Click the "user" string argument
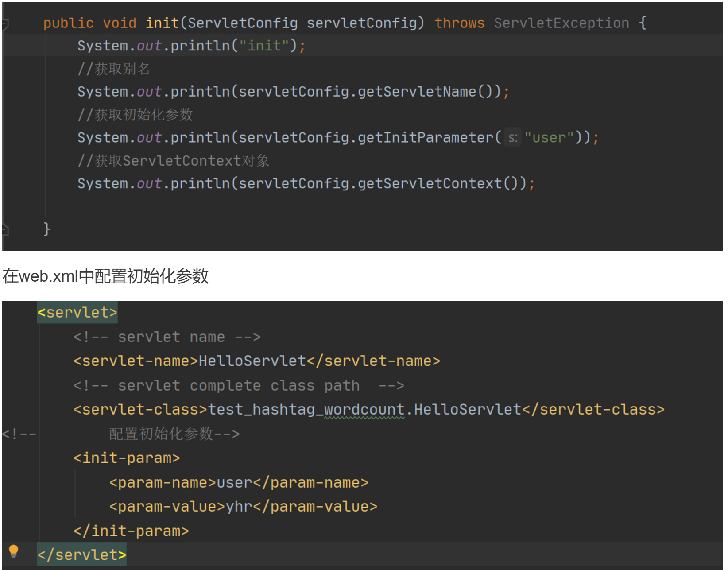Viewport: 728px width, 570px height. [x=549, y=138]
